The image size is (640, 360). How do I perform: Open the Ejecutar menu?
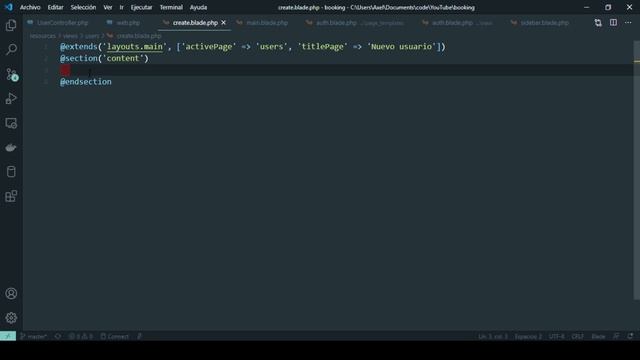141,7
